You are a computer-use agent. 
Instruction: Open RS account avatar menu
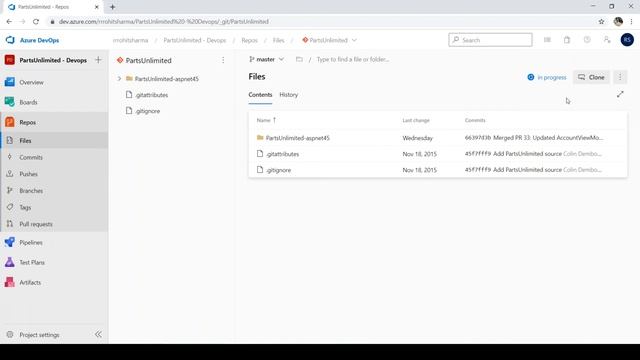pyautogui.click(x=627, y=40)
